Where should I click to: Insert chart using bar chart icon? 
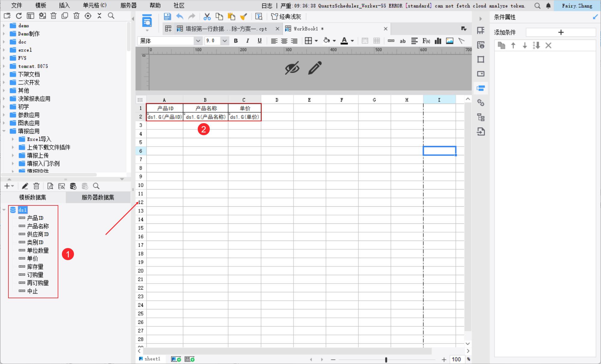438,41
